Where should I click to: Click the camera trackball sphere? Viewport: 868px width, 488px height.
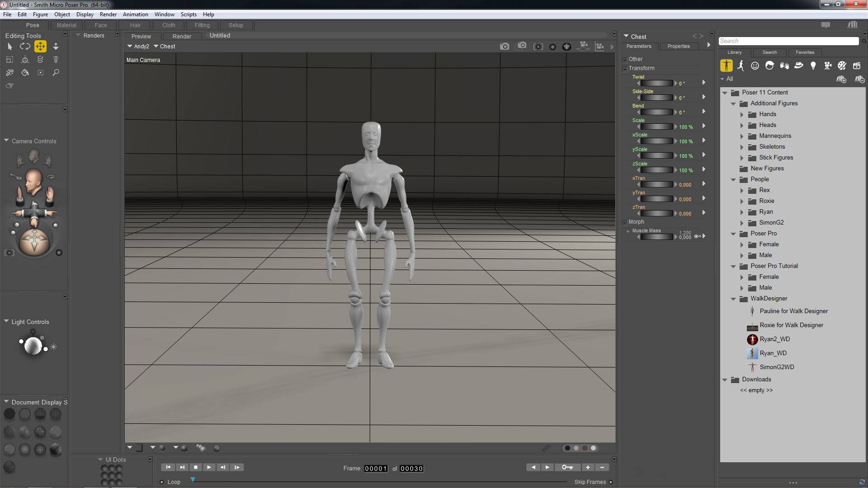(x=34, y=241)
